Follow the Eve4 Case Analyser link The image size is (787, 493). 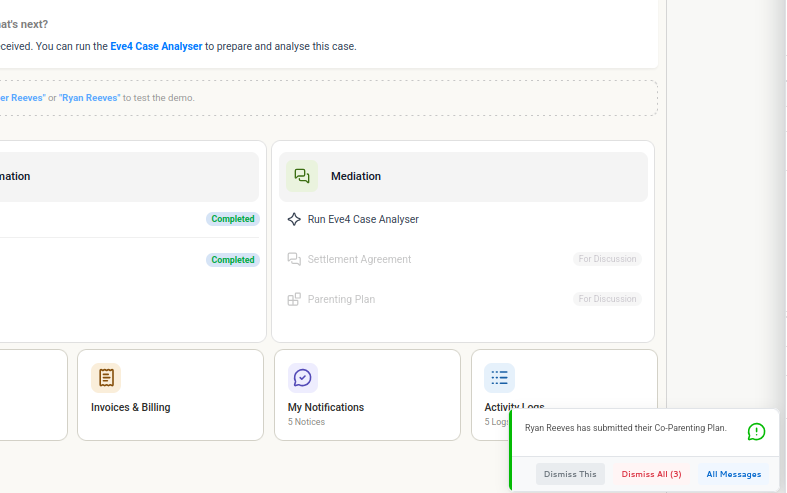tap(156, 46)
